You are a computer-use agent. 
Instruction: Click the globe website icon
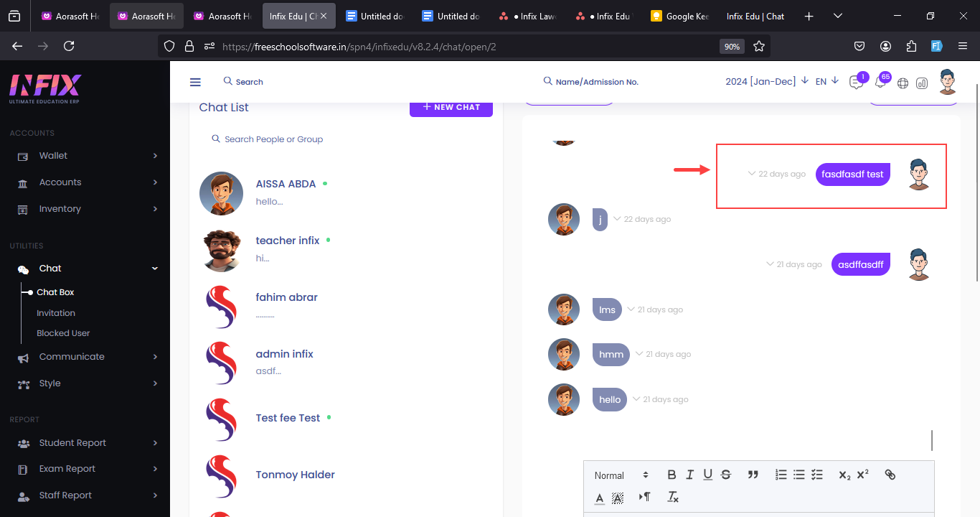[x=903, y=83]
